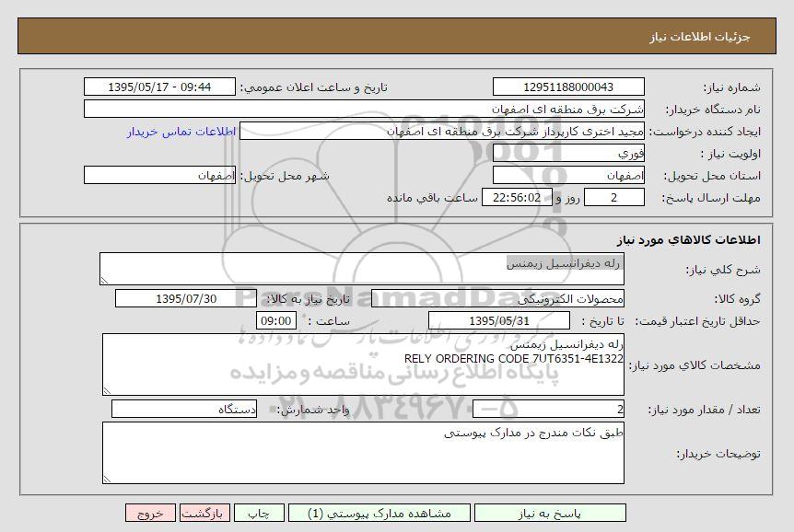Viewport: 794px width, 532px height.
Task: Click the text روز و between the remaining days and time
Action: pyautogui.click(x=567, y=198)
